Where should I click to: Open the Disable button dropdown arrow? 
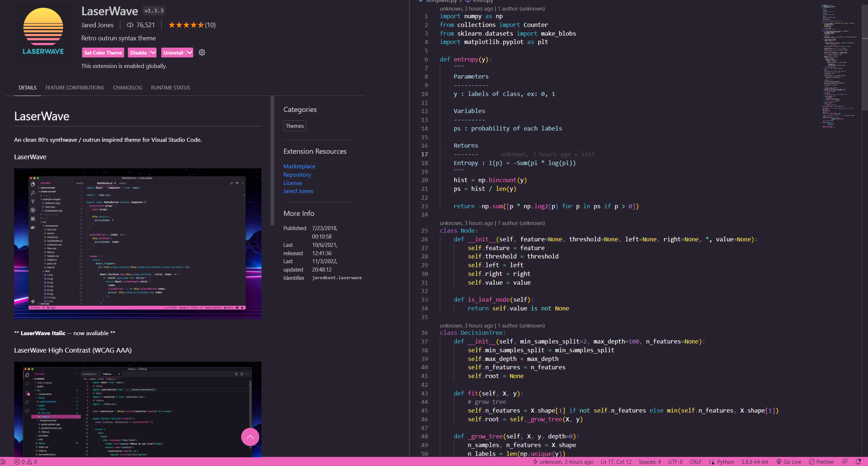click(153, 53)
